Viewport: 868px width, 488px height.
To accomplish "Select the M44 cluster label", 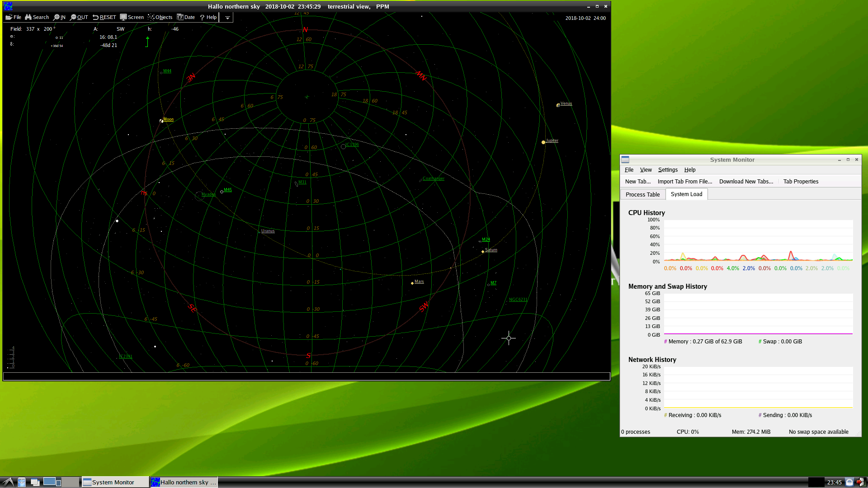I will tap(167, 71).
